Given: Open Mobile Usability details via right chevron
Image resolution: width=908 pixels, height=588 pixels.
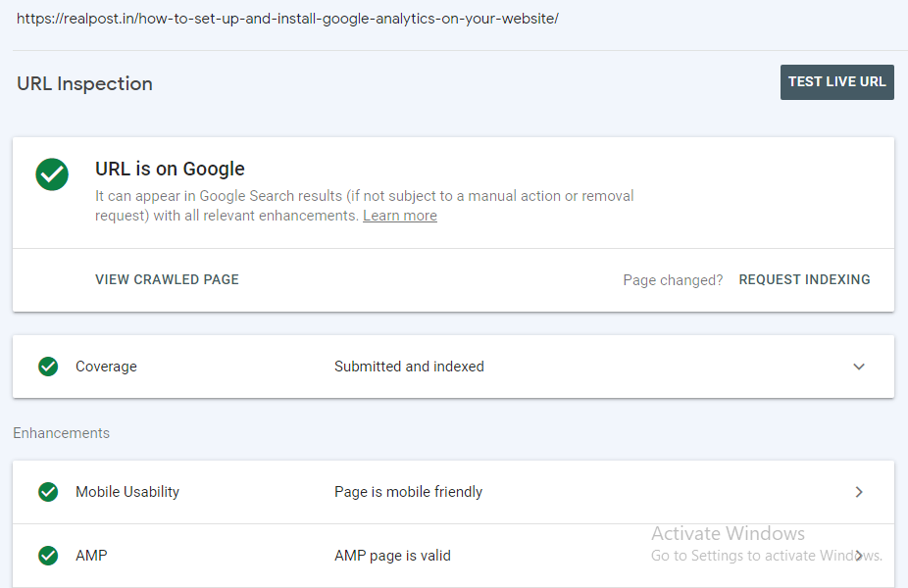Looking at the screenshot, I should [x=859, y=492].
